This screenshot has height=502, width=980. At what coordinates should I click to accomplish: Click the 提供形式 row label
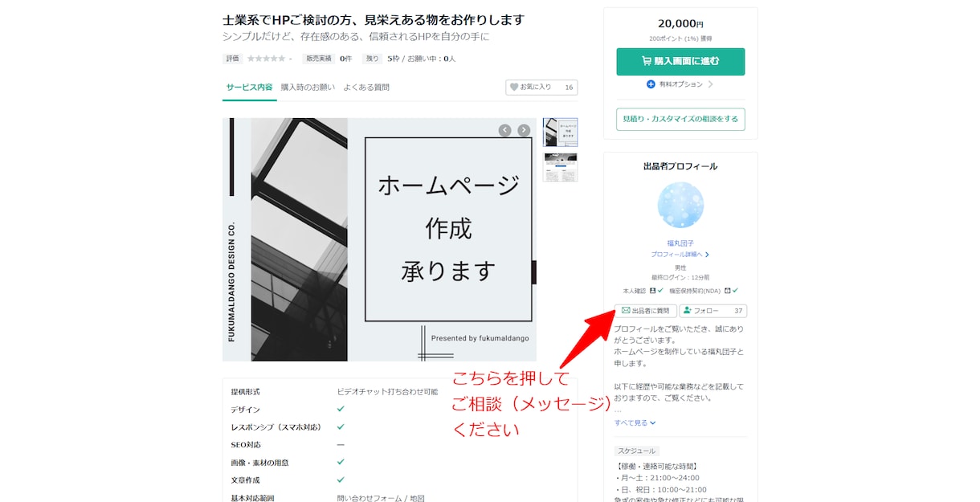click(x=246, y=392)
